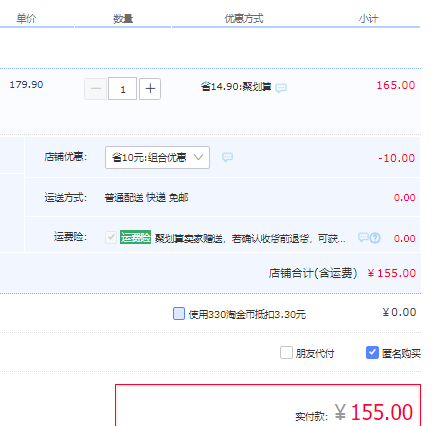This screenshot has height=426, width=433.
Task: Open the question mark help icon for 运费险
Action: tap(375, 238)
